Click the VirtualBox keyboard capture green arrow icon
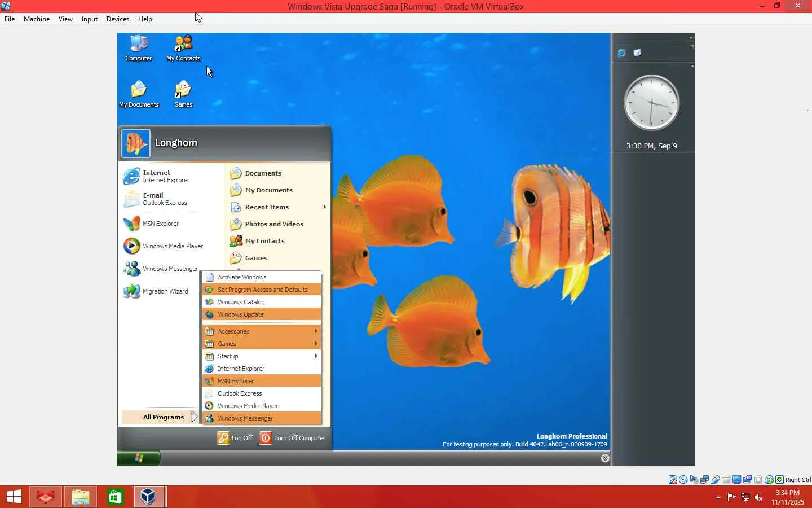This screenshot has height=508, width=812. (780, 480)
